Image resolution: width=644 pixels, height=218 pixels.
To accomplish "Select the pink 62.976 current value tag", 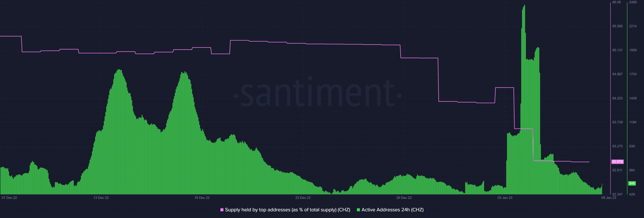I will point(618,162).
